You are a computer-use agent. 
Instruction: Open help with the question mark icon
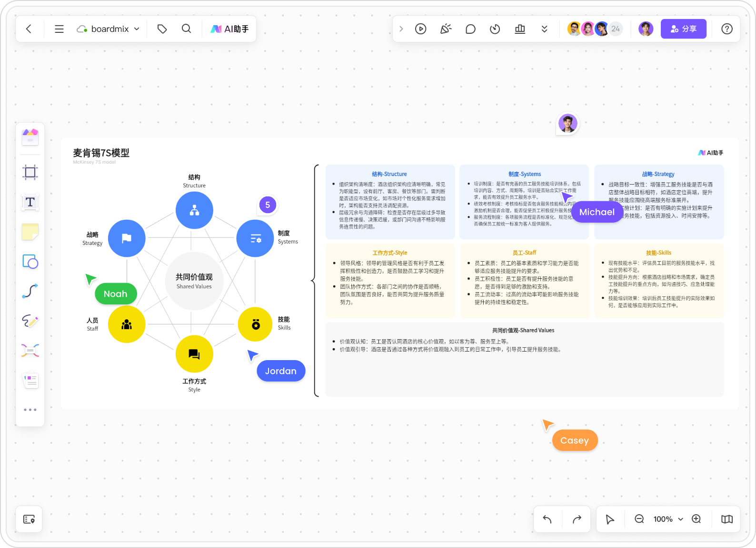point(727,29)
